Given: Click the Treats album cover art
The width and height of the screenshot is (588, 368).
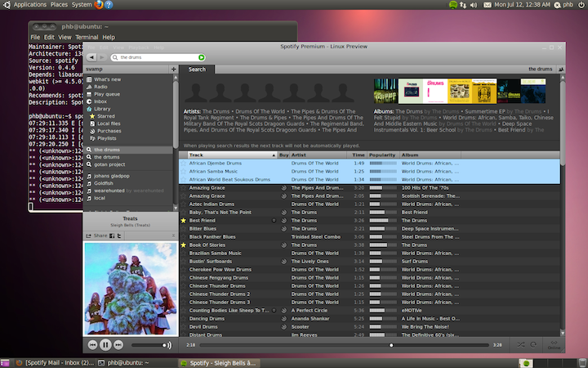Looking at the screenshot, I should pyautogui.click(x=131, y=289).
